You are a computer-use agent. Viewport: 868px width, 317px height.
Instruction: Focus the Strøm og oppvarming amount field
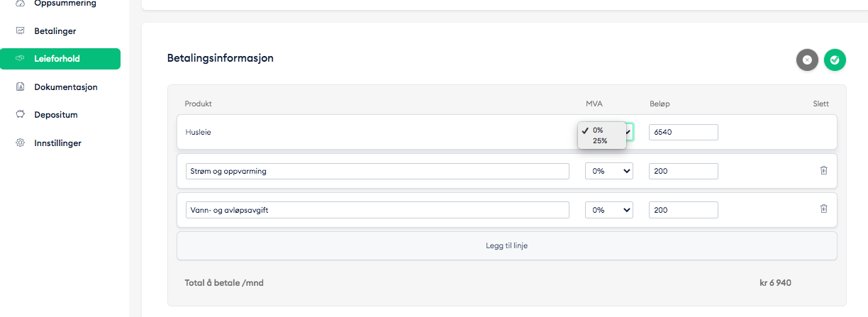683,171
